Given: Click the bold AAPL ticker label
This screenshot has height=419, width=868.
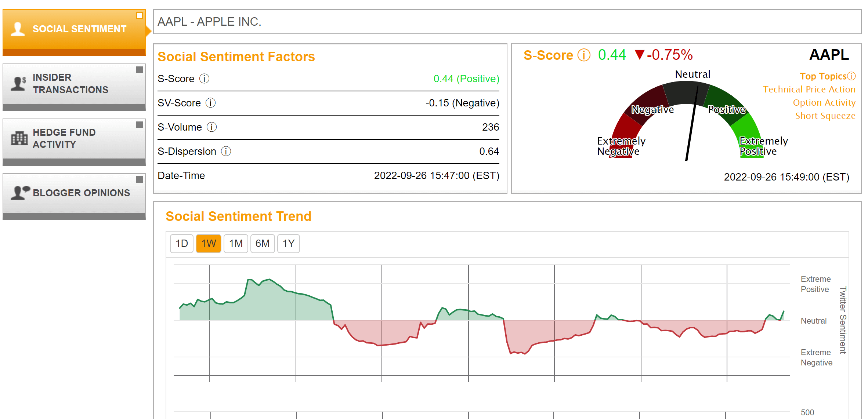Looking at the screenshot, I should 829,55.
